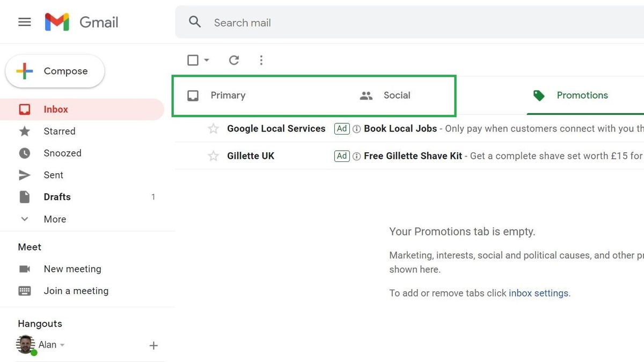644x362 pixels.
Task: Open Alan's Hangouts status dropdown
Action: point(61,345)
